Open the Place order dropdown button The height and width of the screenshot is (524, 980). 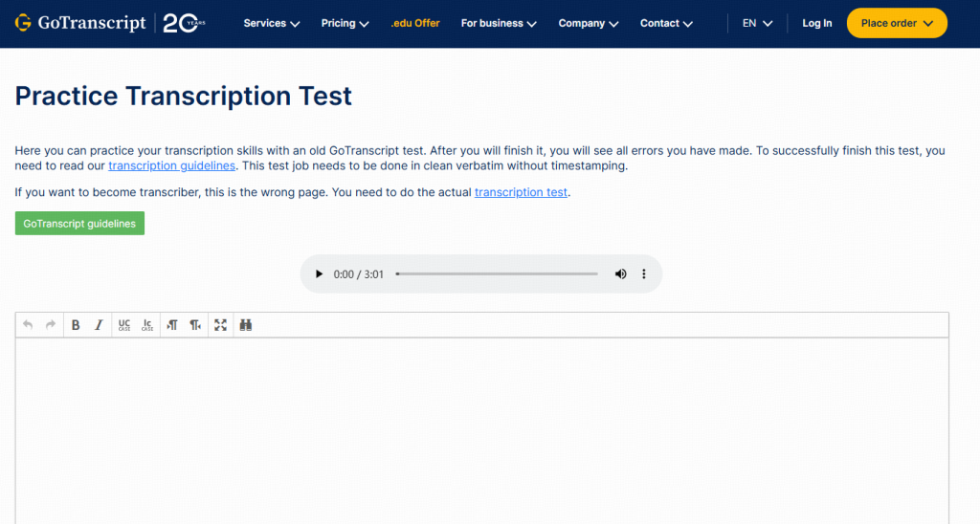point(897,23)
